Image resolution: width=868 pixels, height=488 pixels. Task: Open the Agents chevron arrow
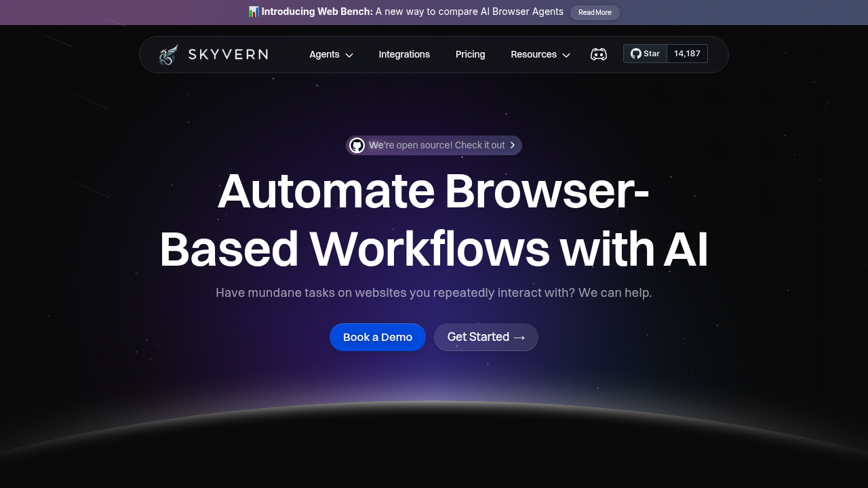tap(349, 55)
